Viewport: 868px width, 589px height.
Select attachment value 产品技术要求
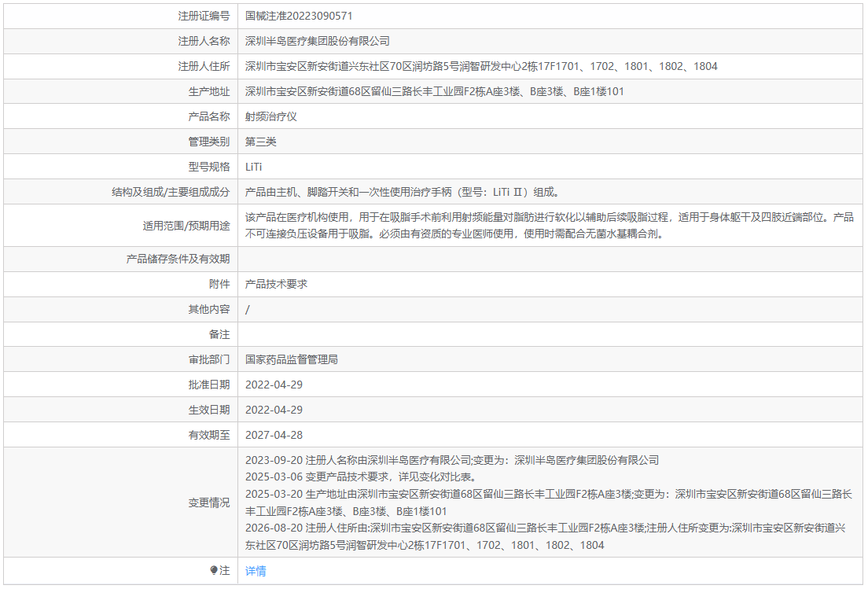276,284
